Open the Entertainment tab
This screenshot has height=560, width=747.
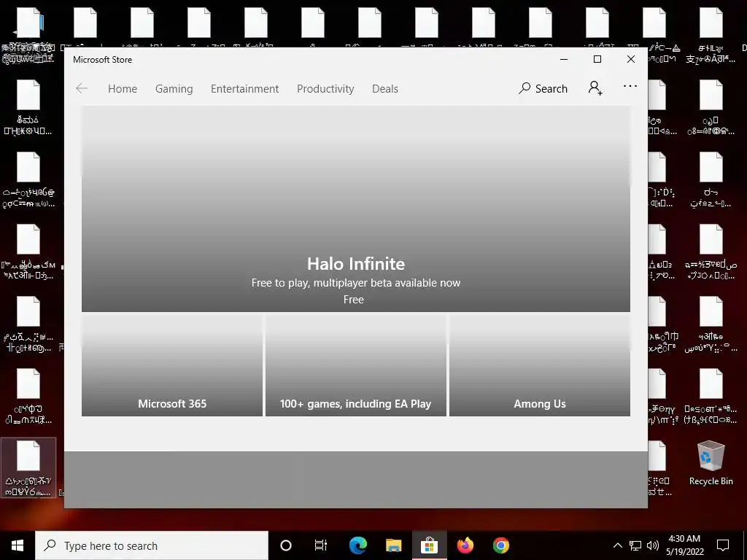tap(245, 89)
